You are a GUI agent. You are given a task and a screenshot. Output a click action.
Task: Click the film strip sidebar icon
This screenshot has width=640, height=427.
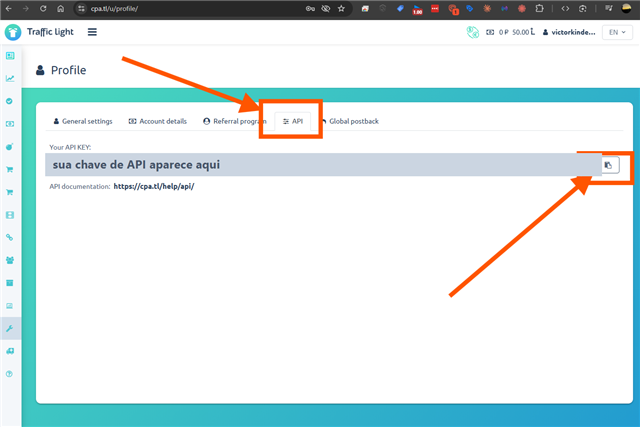coord(10,215)
